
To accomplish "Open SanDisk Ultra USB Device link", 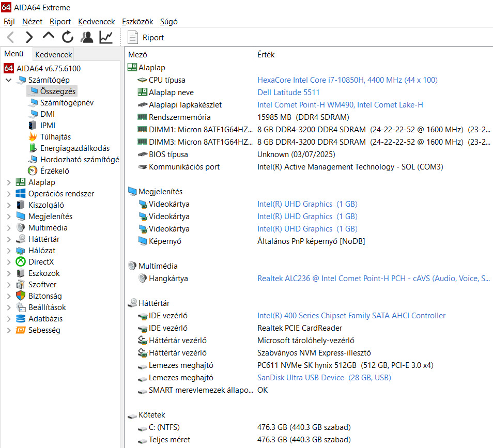I will [x=324, y=378].
